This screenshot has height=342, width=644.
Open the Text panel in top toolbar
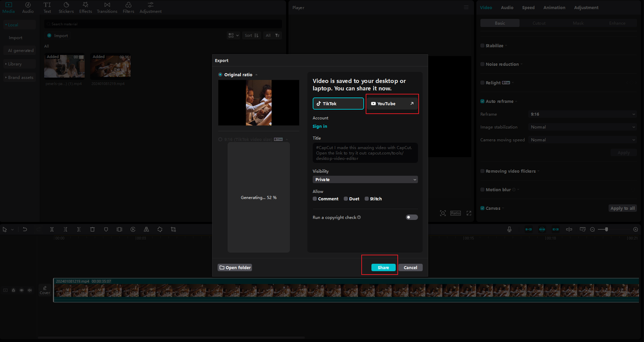click(47, 8)
